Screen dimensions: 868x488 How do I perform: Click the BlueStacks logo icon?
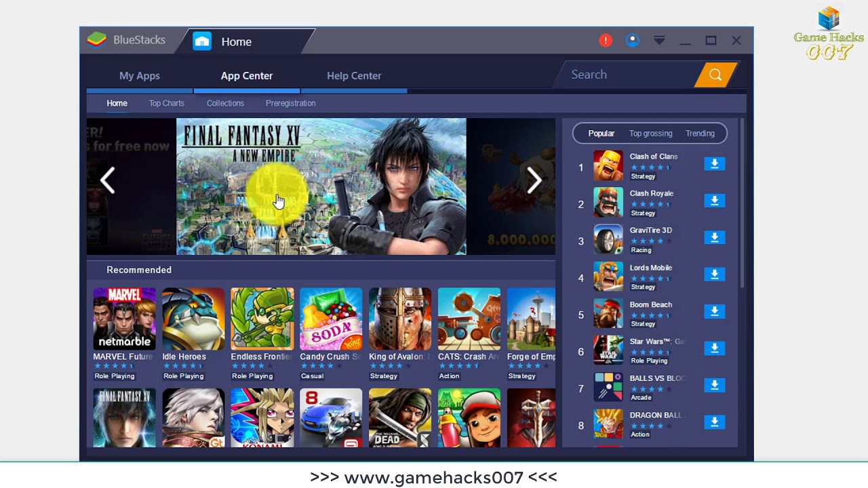pos(97,40)
